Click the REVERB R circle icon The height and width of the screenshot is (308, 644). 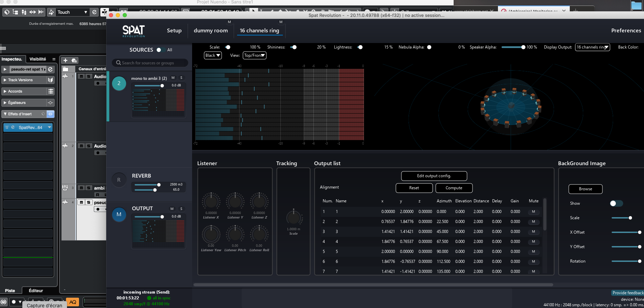[x=119, y=180]
